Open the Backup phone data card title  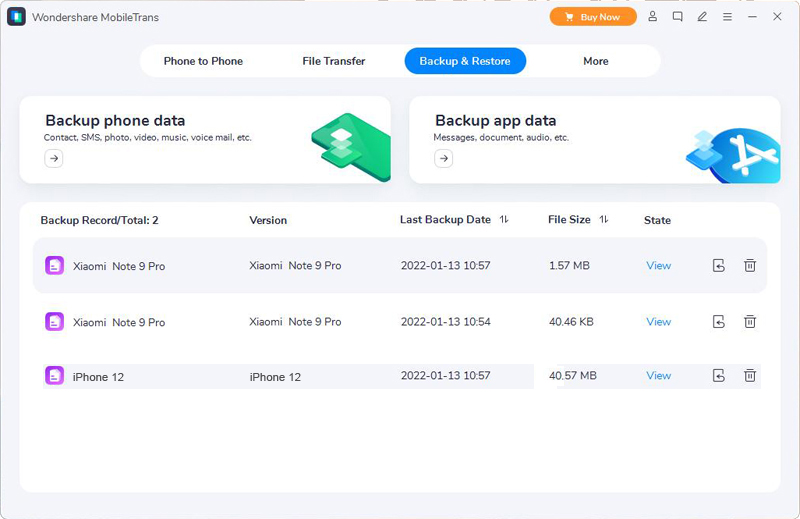coord(115,120)
